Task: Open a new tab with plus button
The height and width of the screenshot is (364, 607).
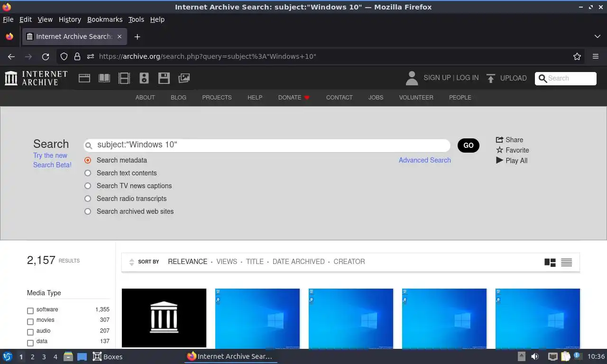Action: (137, 36)
